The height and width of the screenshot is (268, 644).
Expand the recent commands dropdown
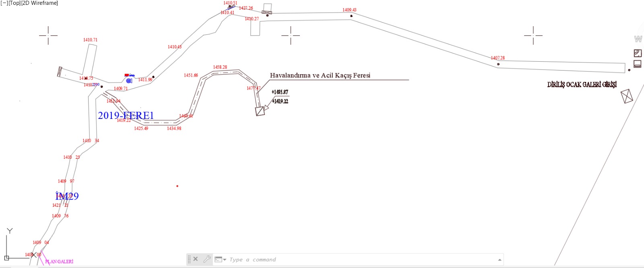[224, 260]
